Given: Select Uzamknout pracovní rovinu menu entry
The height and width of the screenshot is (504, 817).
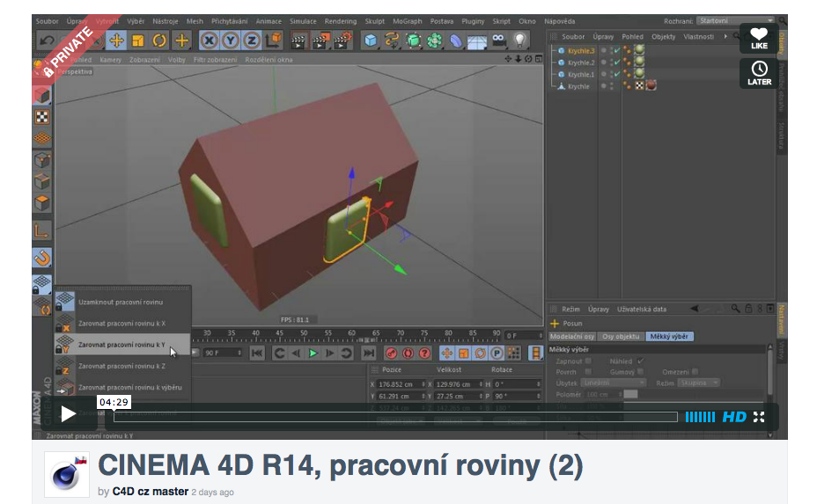Looking at the screenshot, I should tap(122, 302).
